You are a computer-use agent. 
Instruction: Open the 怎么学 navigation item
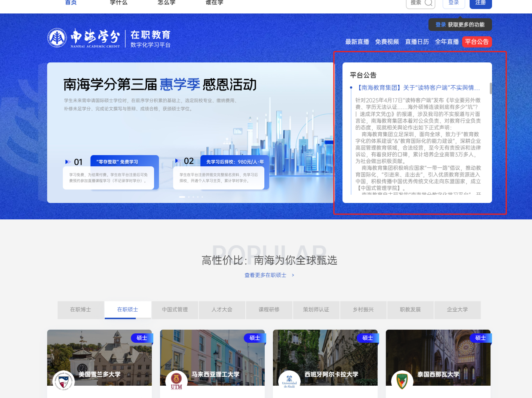[x=166, y=3]
